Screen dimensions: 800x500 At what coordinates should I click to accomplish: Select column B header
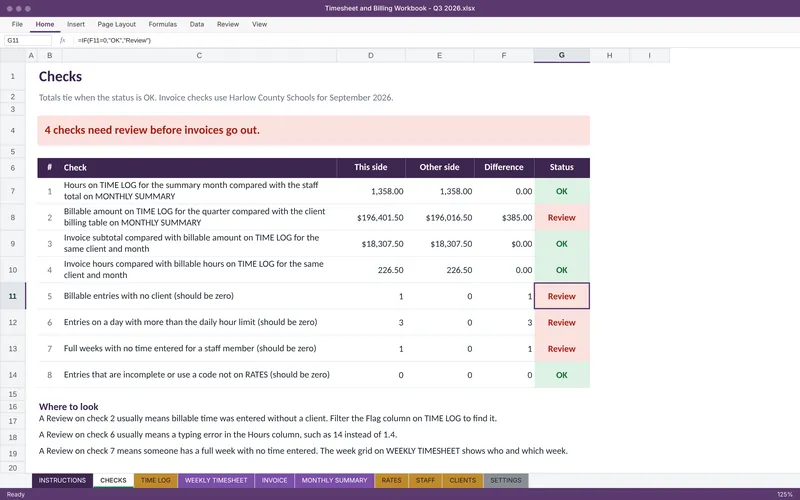(x=49, y=55)
